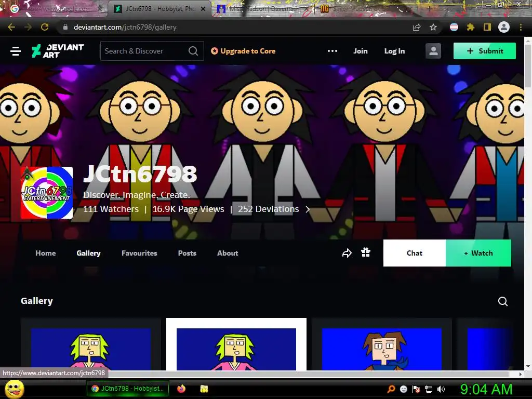The height and width of the screenshot is (399, 532).
Task: Open the Chrome three-dot menu
Action: 521,27
